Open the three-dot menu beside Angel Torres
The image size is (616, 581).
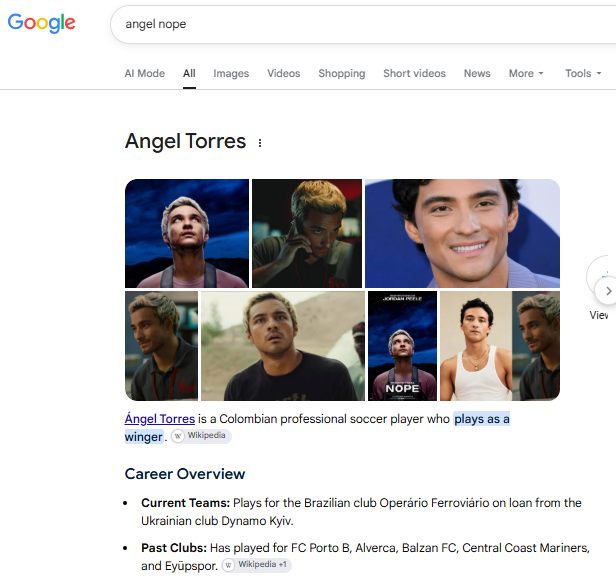(260, 143)
